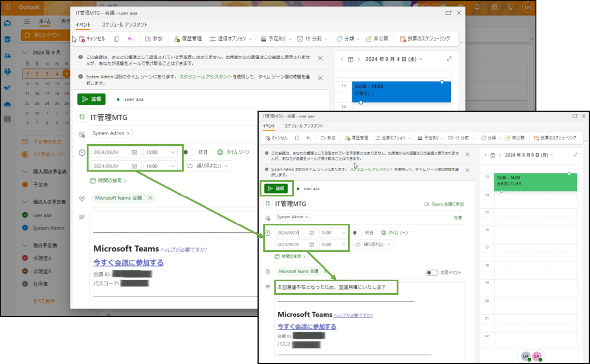
Task: Open notifications bell in Outlook header
Action: (477, 7)
